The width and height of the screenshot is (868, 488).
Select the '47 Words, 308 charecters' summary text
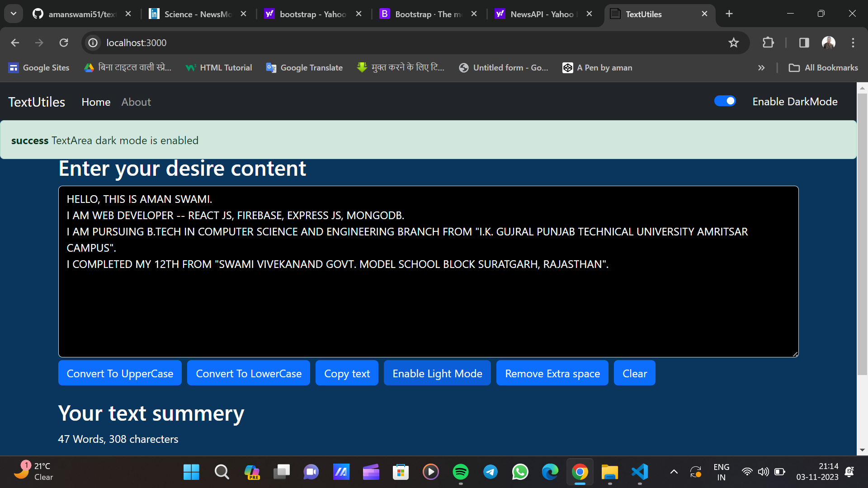tap(118, 439)
